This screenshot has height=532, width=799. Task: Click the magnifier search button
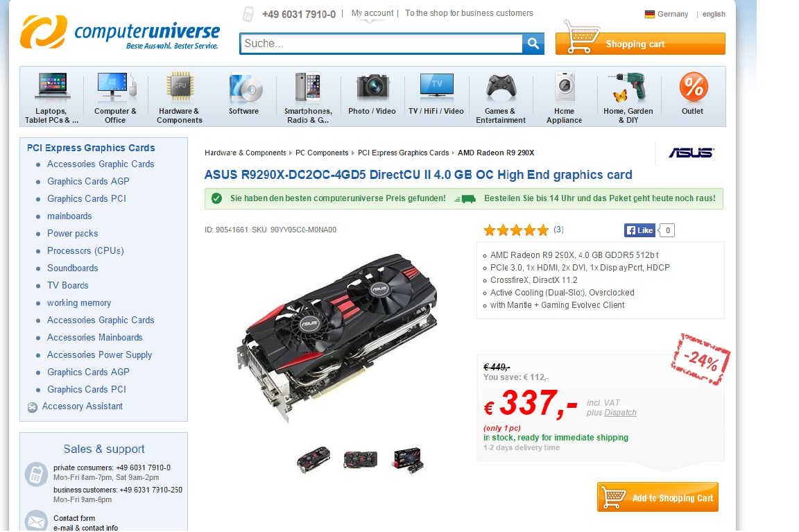point(533,44)
